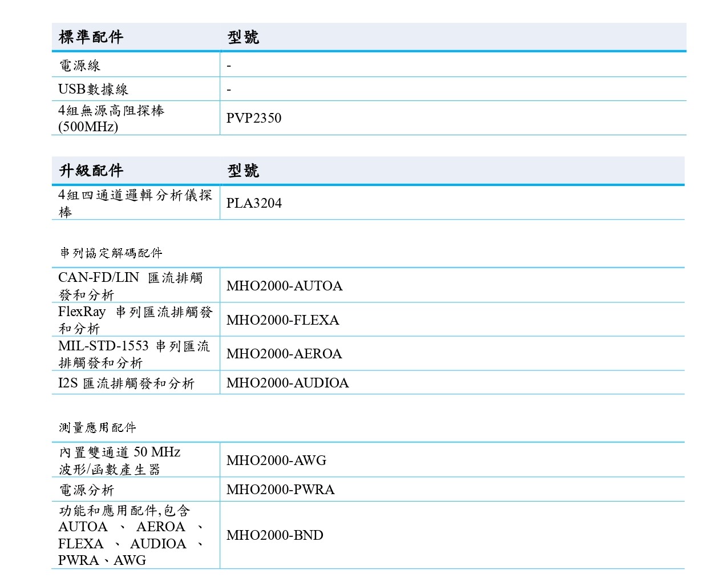Select the MHO2000-PWRA model text
728x586 pixels.
click(280, 490)
